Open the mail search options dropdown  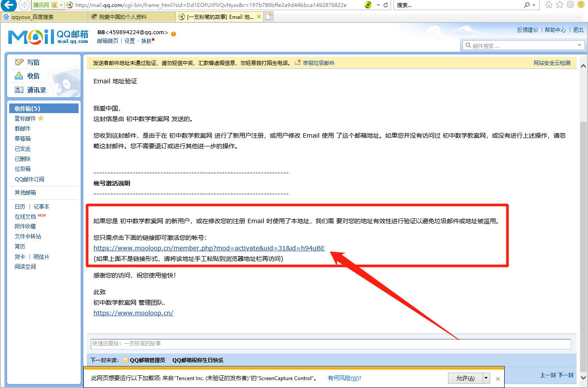(x=579, y=46)
